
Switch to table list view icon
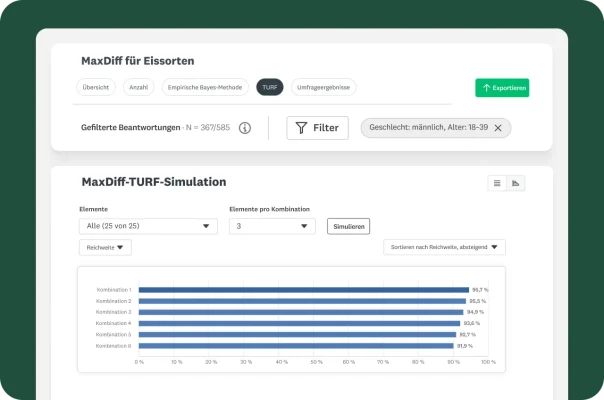pyautogui.click(x=497, y=183)
